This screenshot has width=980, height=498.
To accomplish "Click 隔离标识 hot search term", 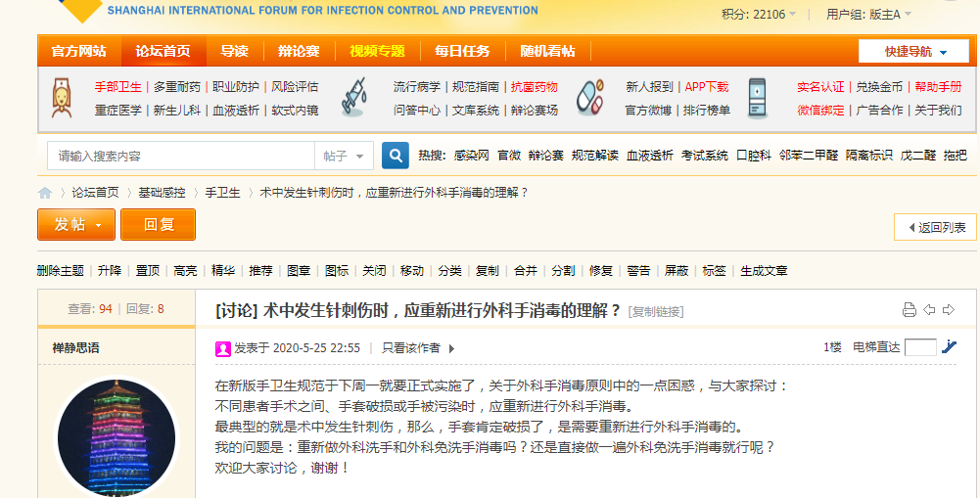I will [868, 156].
